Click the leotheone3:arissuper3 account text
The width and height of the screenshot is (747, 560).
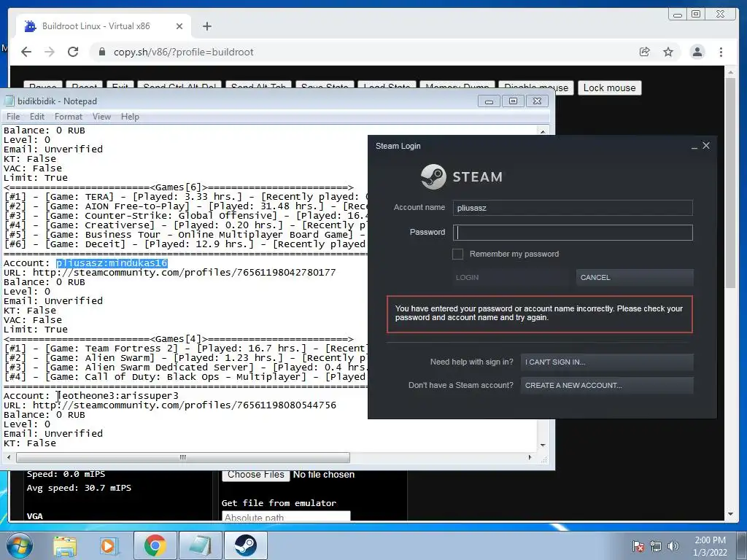pyautogui.click(x=117, y=396)
